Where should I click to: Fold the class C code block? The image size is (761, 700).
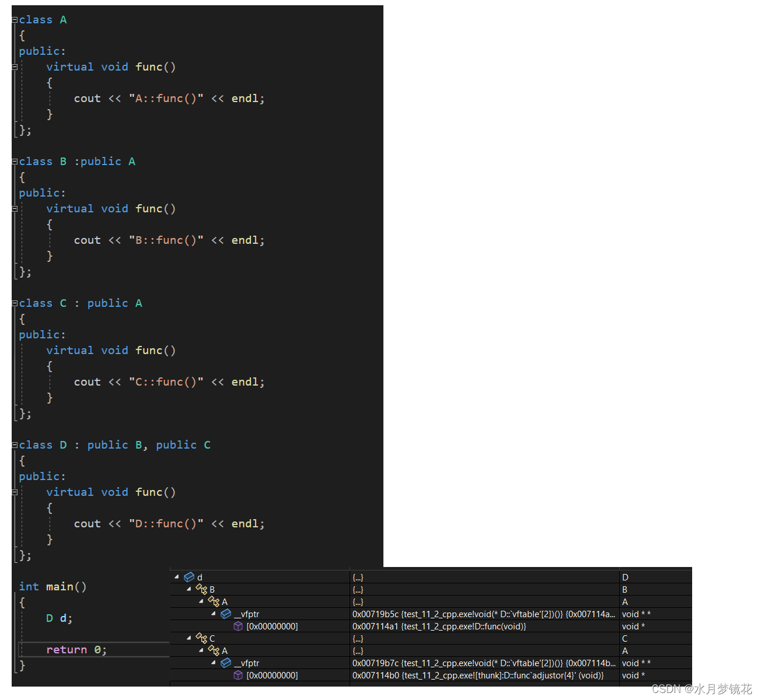(15, 303)
